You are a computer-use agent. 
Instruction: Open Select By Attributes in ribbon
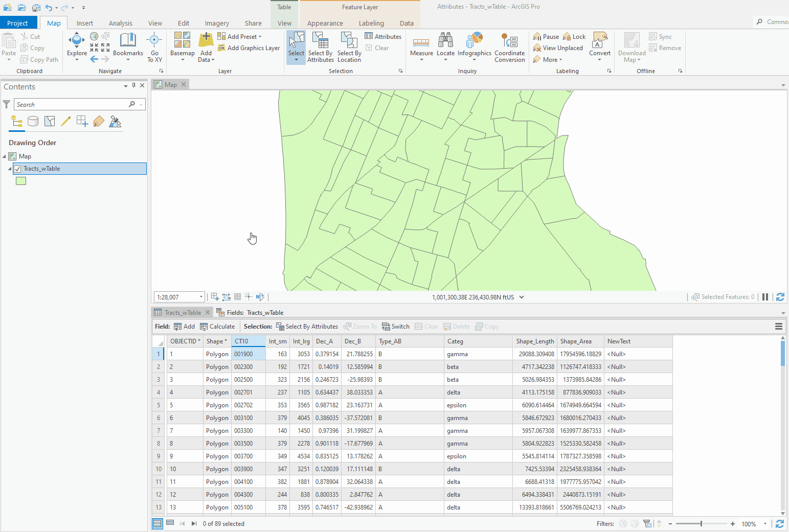pos(321,47)
